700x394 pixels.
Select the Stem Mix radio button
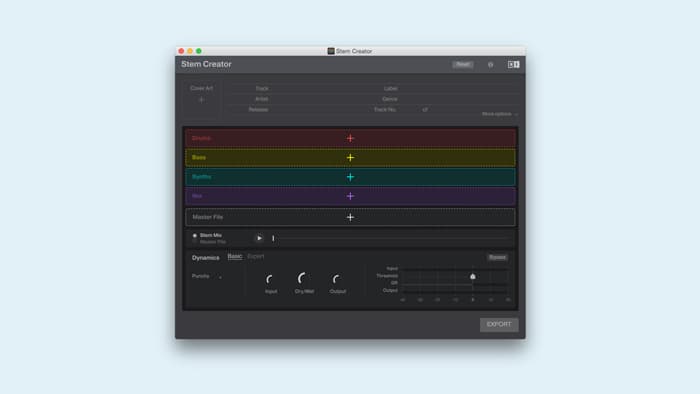pyautogui.click(x=195, y=235)
